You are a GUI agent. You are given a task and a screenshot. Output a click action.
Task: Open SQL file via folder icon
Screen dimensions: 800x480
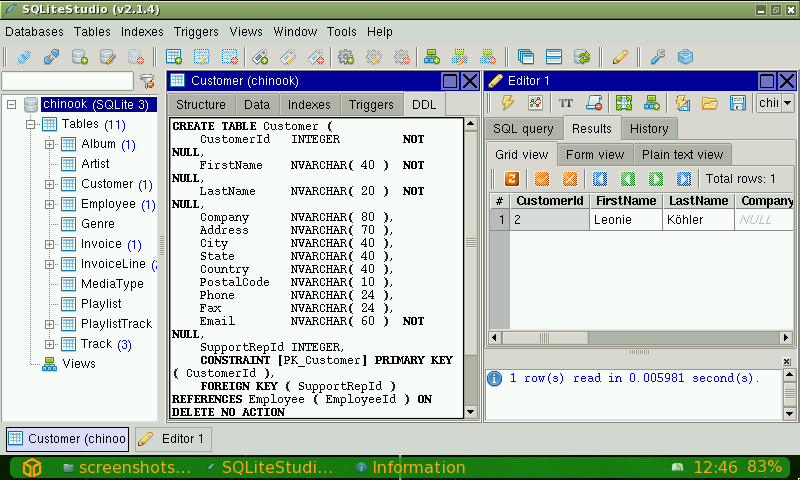pyautogui.click(x=710, y=103)
